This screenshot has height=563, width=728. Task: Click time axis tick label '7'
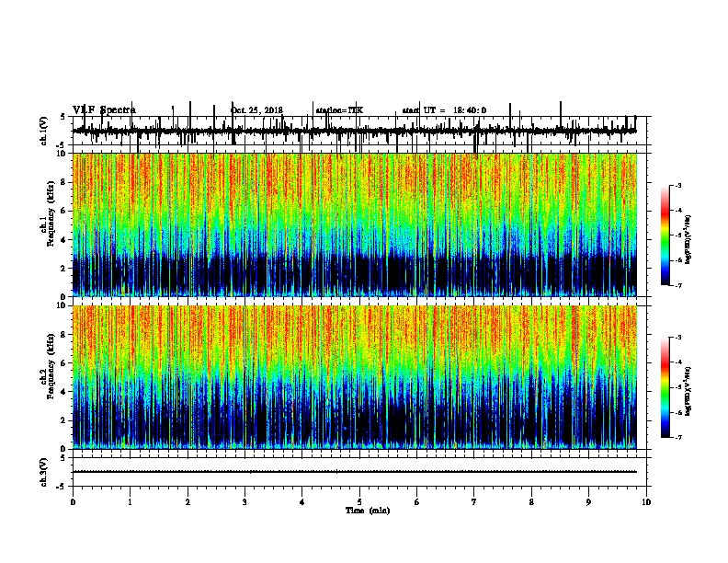point(474,502)
